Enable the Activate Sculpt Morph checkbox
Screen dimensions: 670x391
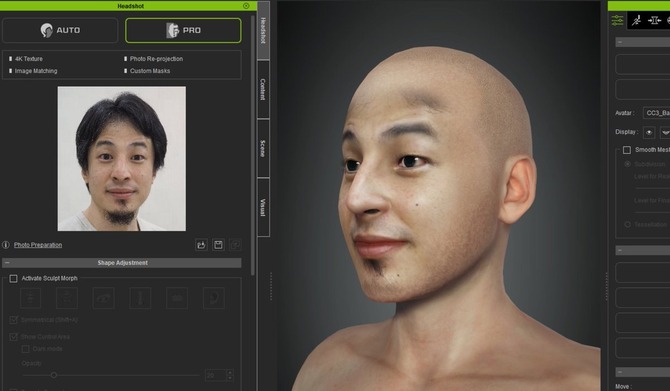pos(13,279)
